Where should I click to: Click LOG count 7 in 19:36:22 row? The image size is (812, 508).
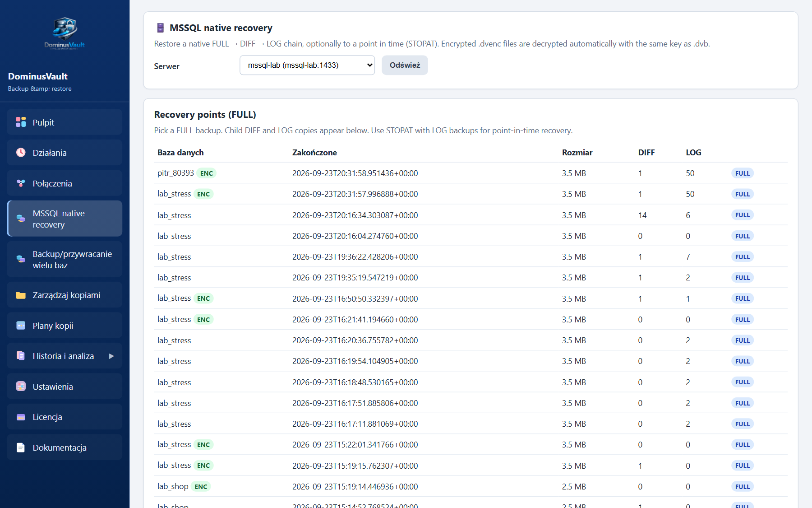[688, 257]
